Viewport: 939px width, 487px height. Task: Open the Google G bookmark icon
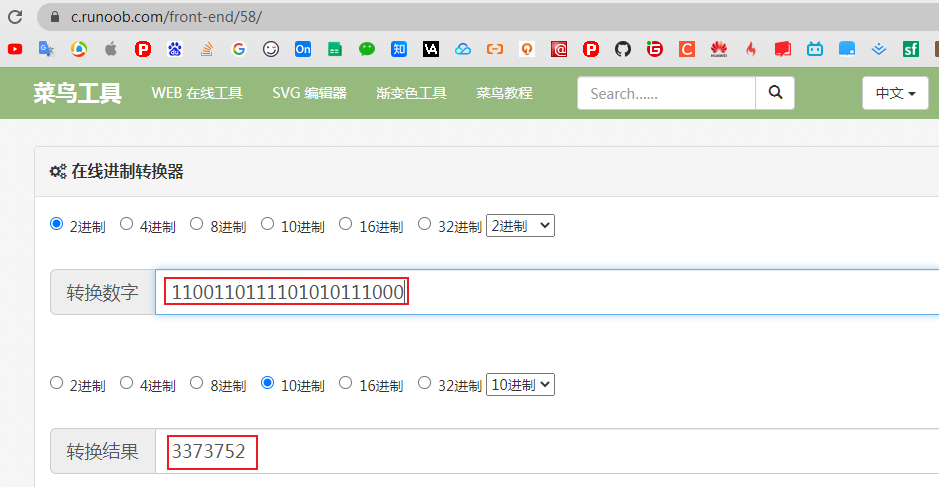point(239,49)
